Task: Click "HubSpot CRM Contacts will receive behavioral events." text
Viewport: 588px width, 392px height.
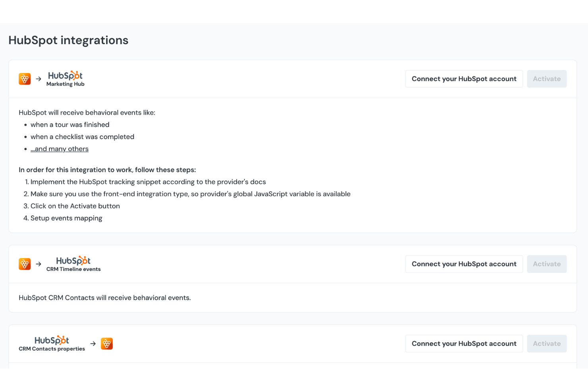Action: click(105, 298)
